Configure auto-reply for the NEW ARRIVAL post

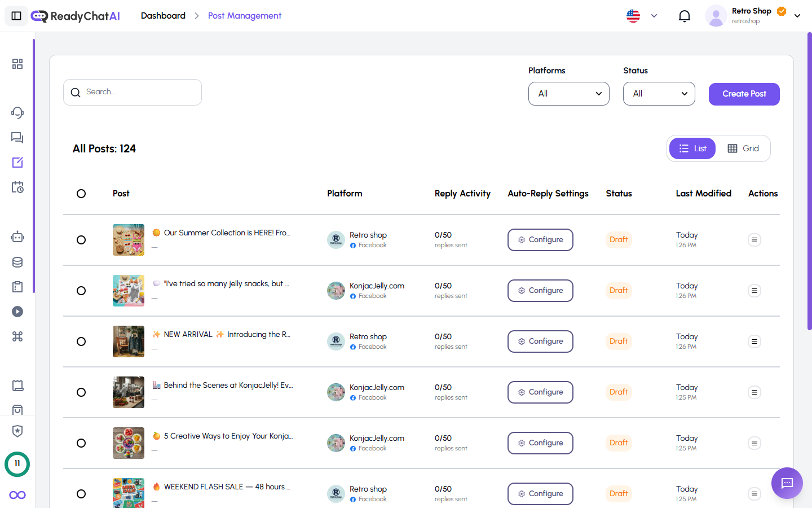click(x=540, y=341)
